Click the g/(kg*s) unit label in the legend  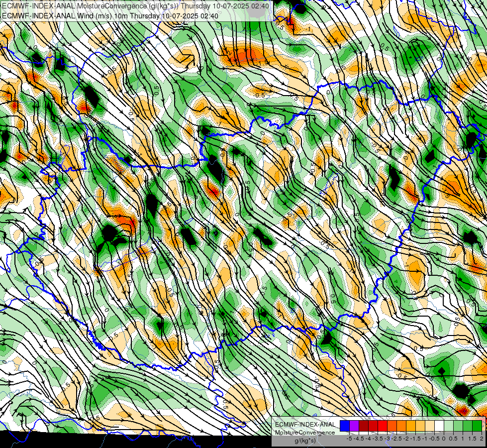coord(305,441)
